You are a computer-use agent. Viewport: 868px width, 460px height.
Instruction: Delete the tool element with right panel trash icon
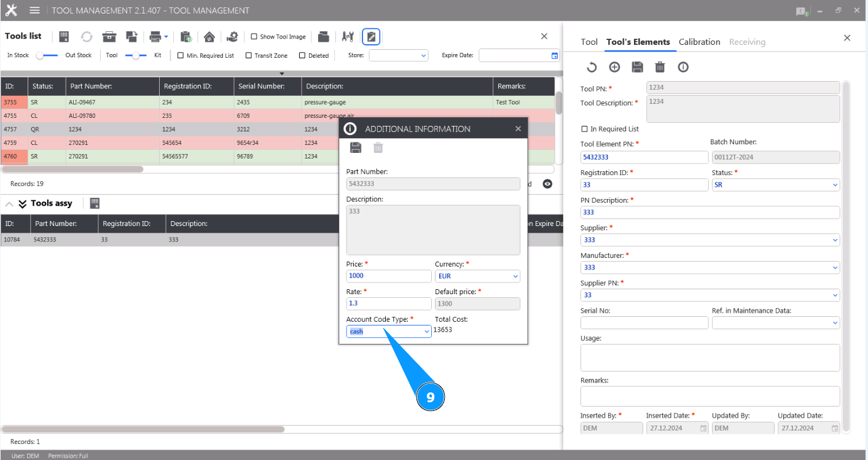(x=660, y=68)
